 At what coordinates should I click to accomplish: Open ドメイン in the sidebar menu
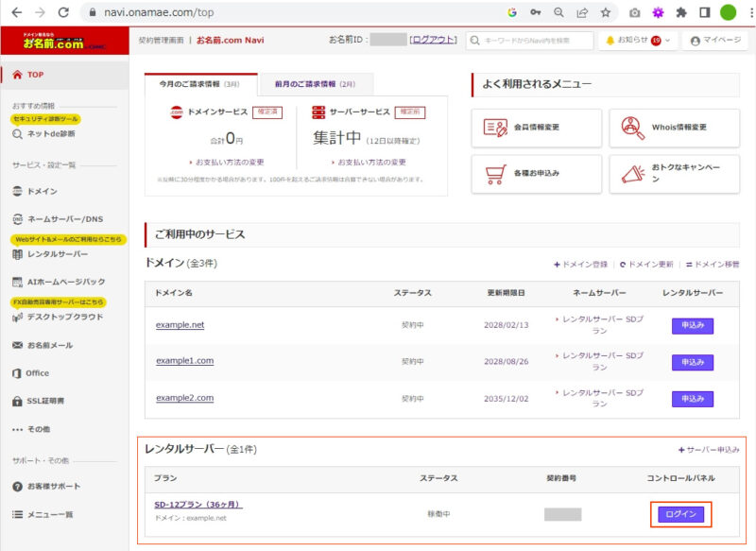coord(42,191)
